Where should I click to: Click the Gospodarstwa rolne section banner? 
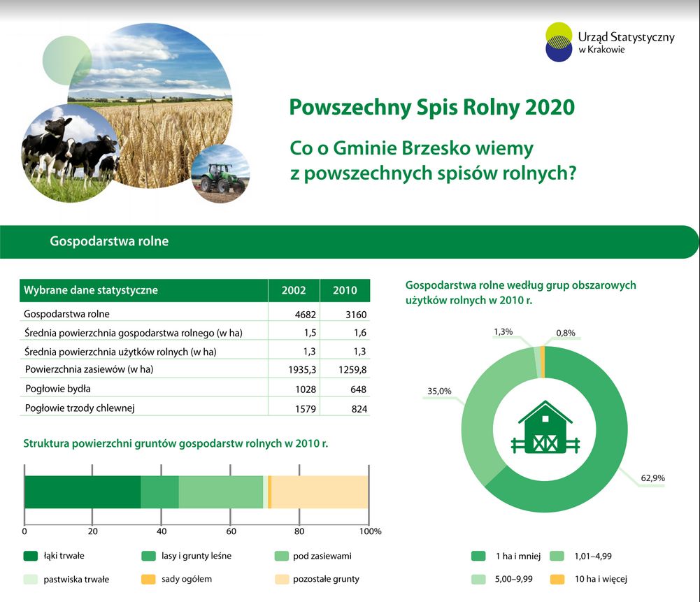350,242
